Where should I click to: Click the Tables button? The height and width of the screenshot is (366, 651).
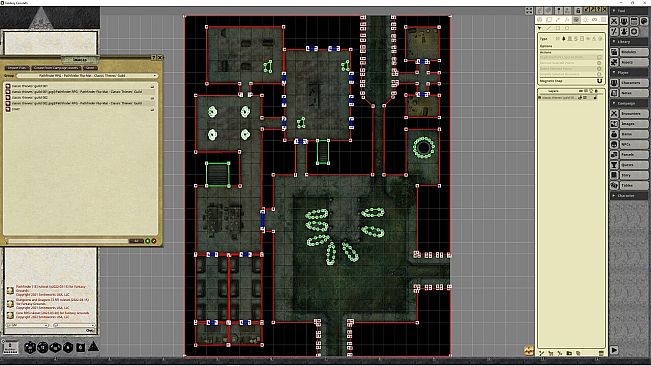click(634, 185)
